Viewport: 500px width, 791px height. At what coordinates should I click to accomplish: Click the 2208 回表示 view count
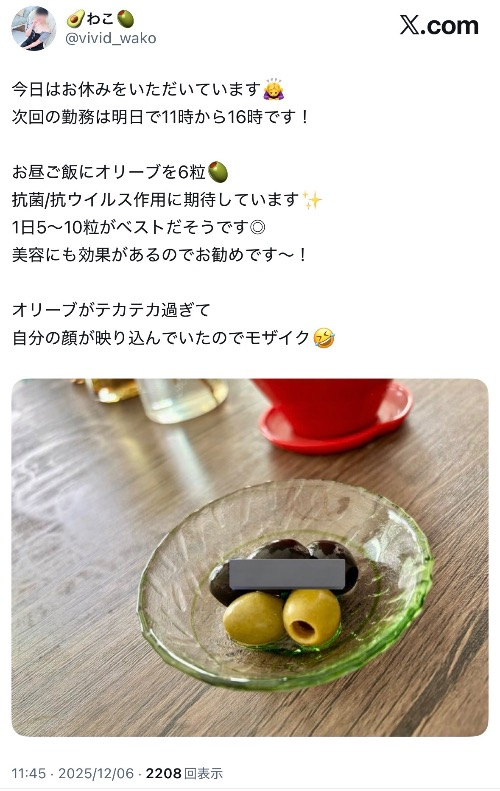coord(184,773)
